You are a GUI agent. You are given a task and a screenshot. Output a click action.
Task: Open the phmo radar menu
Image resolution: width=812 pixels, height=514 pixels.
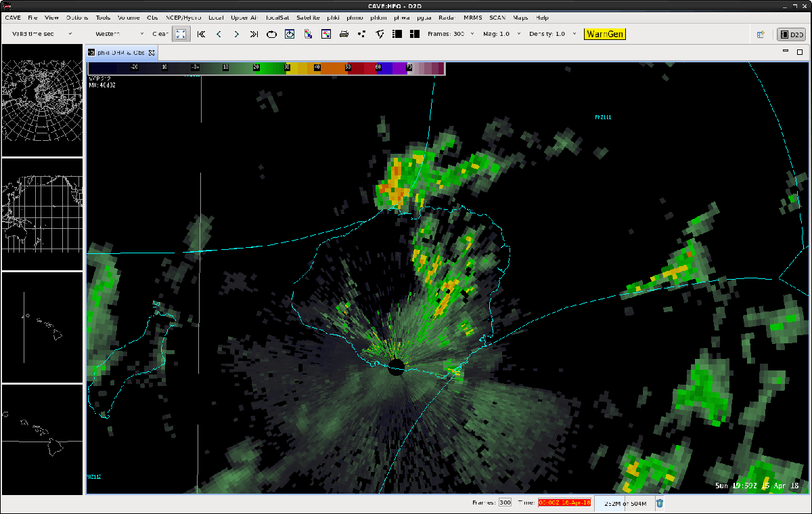[x=355, y=18]
